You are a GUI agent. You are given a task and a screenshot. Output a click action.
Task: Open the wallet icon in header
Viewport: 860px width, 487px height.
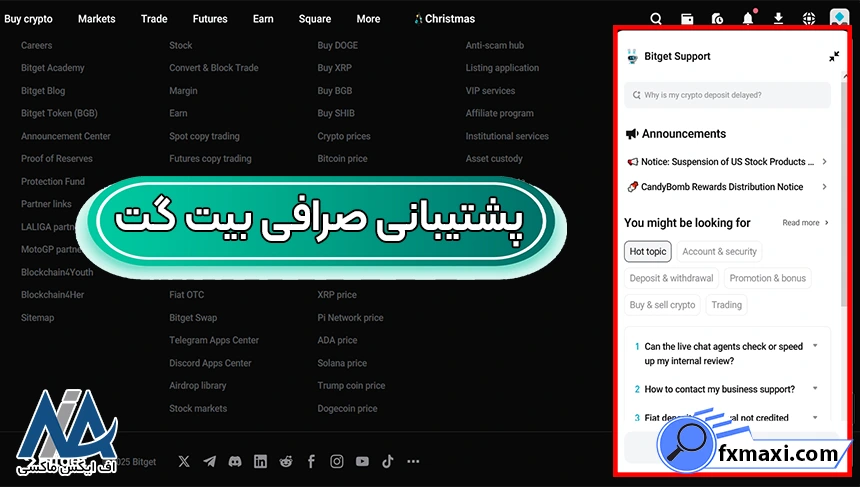pos(687,19)
